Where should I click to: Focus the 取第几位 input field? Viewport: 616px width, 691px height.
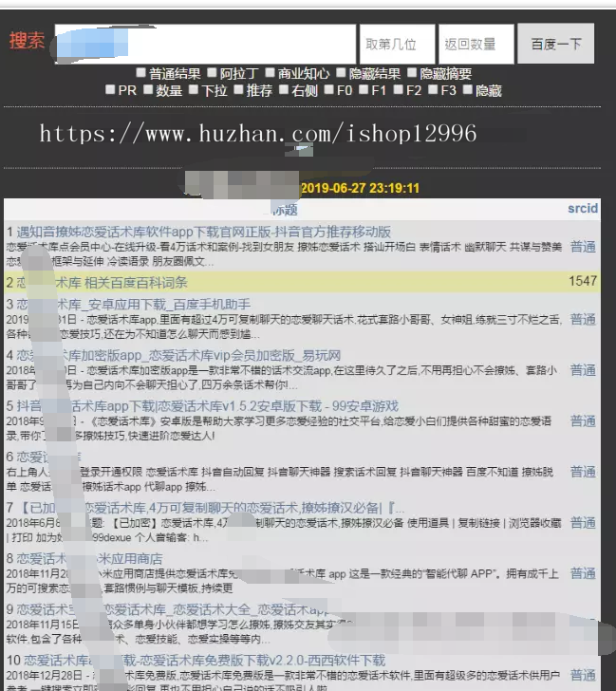[x=398, y=44]
